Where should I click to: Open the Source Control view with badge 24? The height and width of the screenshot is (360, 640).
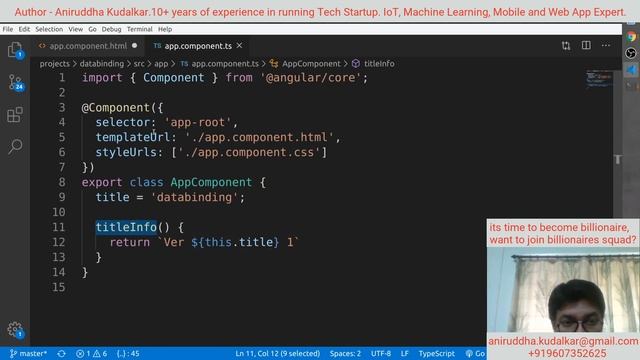(x=15, y=82)
